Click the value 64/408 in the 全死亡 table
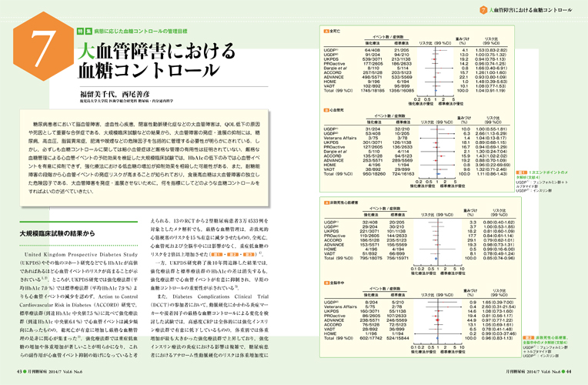588x385 pixels. [x=372, y=50]
